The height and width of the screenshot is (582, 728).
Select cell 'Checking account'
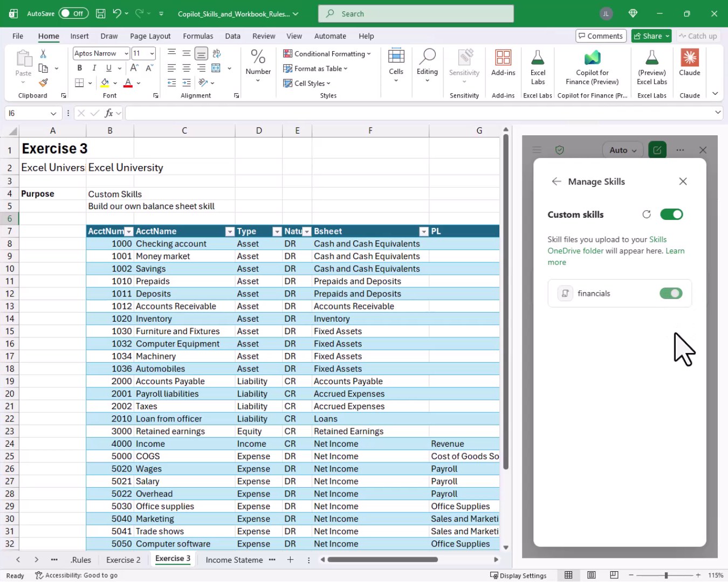click(x=184, y=244)
